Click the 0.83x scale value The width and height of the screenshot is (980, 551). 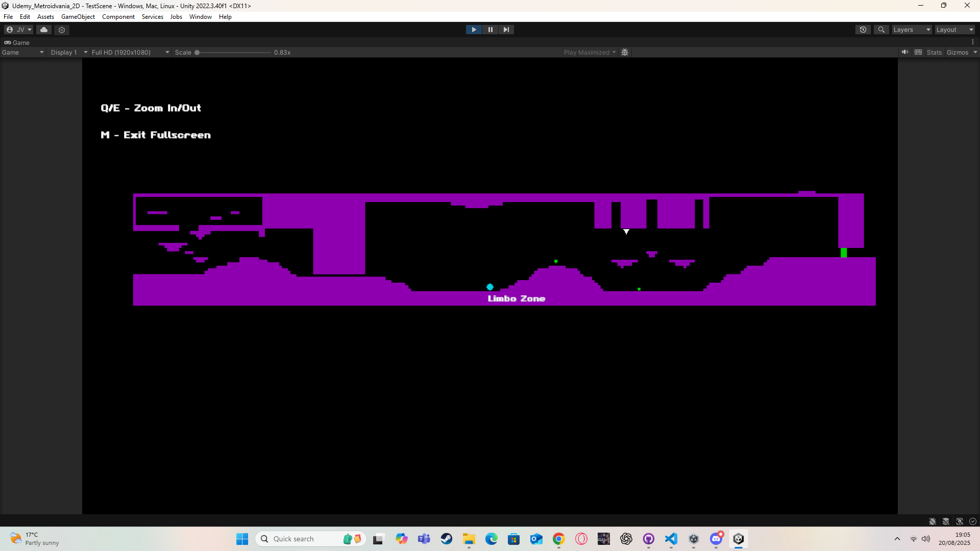point(282,53)
